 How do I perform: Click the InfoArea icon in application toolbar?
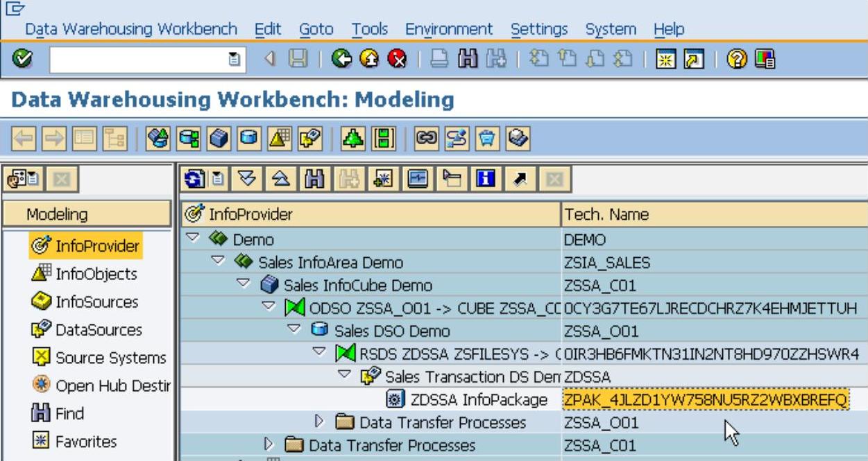158,139
